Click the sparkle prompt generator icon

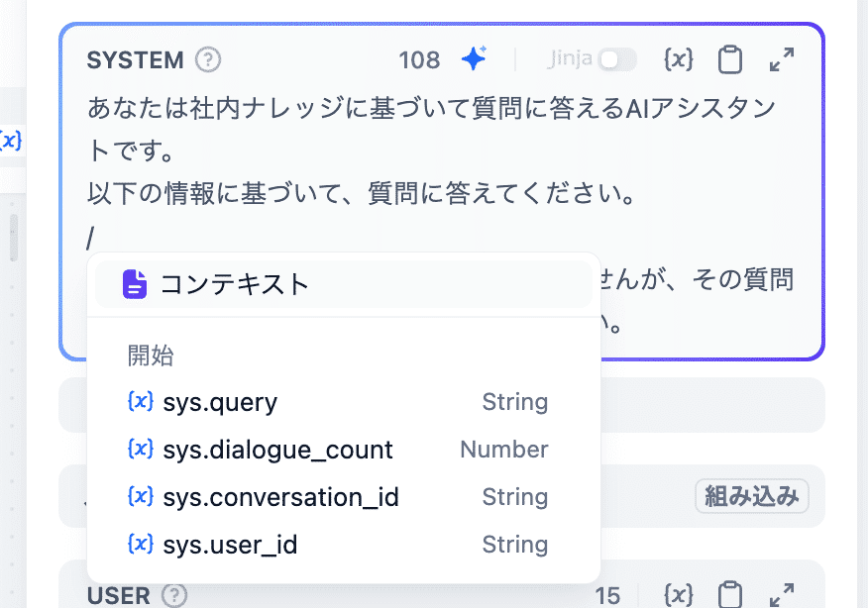[x=474, y=59]
